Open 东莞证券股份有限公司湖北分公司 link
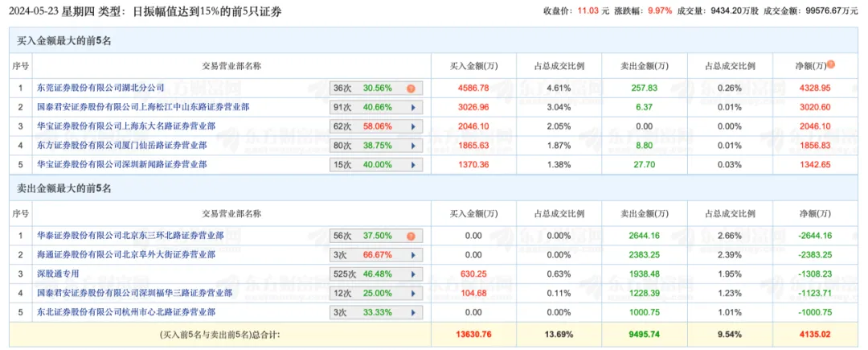The image size is (868, 350). [100, 88]
